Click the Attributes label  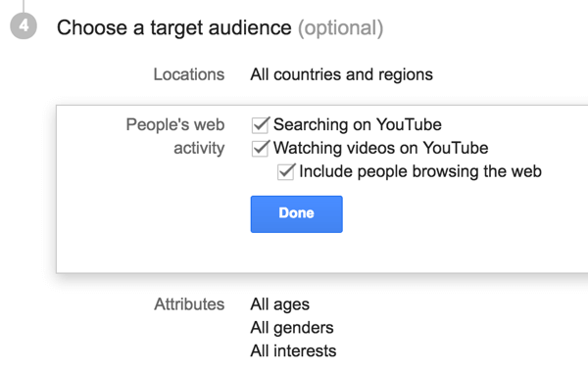[189, 303]
